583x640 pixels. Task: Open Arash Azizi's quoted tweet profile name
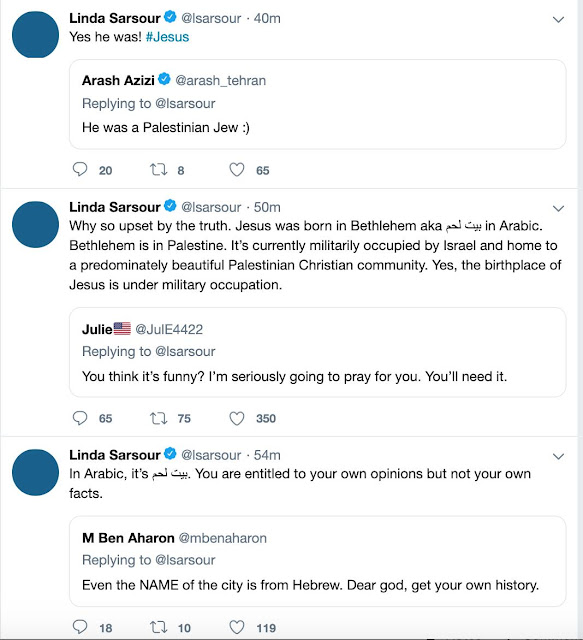tap(118, 80)
